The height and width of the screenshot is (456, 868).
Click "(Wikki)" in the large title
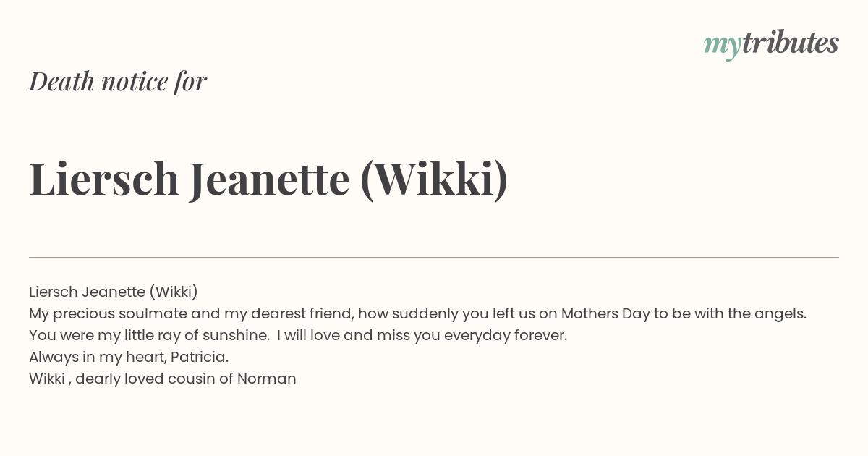coord(434,180)
